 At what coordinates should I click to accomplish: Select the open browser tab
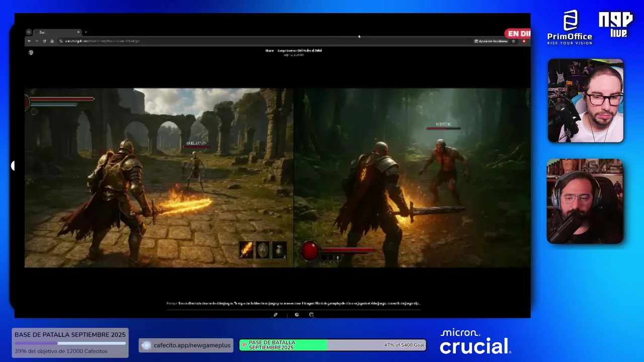[57, 32]
